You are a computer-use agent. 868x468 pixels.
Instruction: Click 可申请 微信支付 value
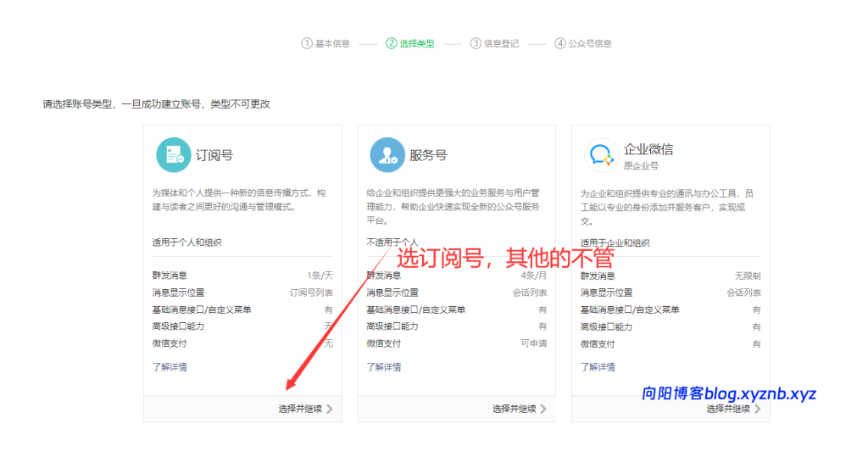click(534, 343)
